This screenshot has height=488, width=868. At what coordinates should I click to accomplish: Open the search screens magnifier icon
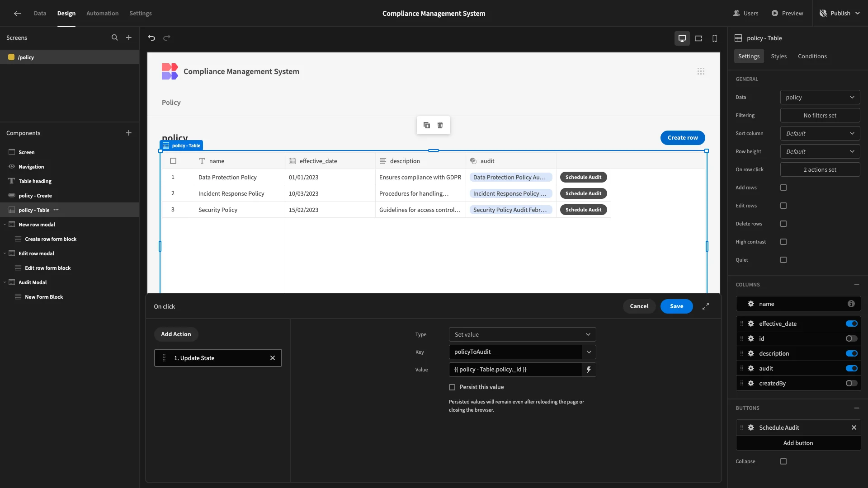(115, 38)
